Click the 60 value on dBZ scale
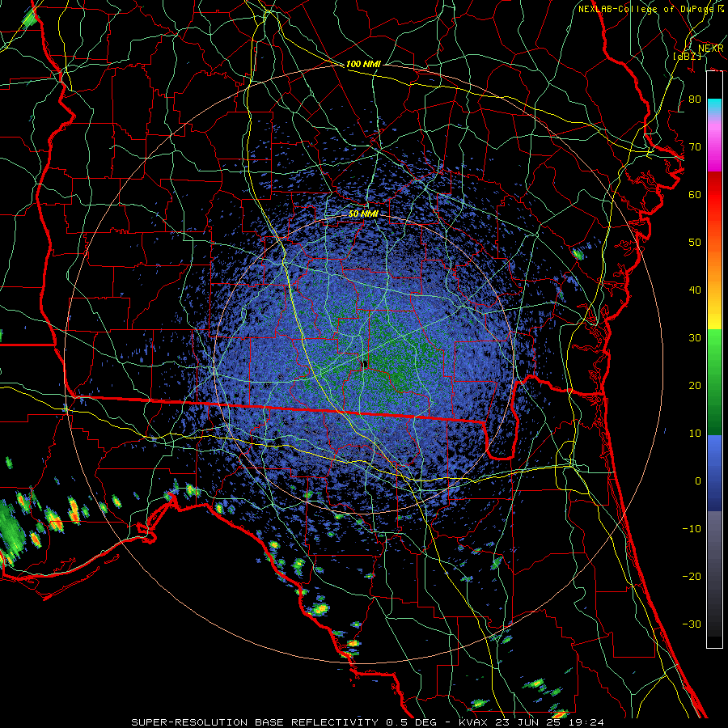This screenshot has width=728, height=728. click(x=695, y=194)
